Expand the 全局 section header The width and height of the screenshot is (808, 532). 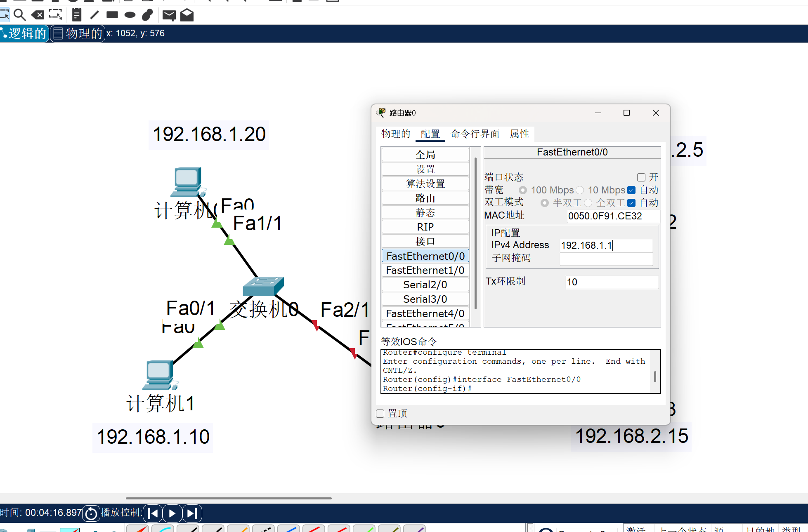[425, 155]
